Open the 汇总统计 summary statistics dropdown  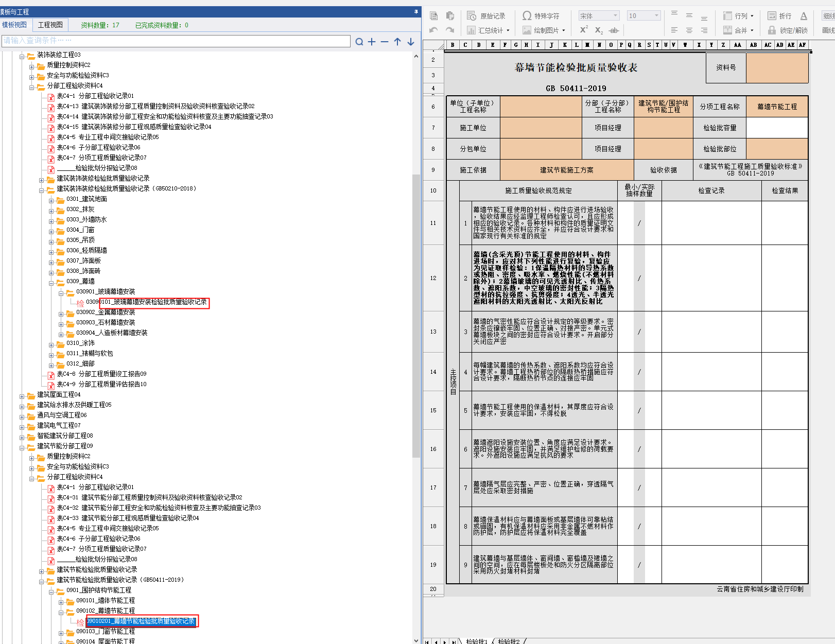488,30
